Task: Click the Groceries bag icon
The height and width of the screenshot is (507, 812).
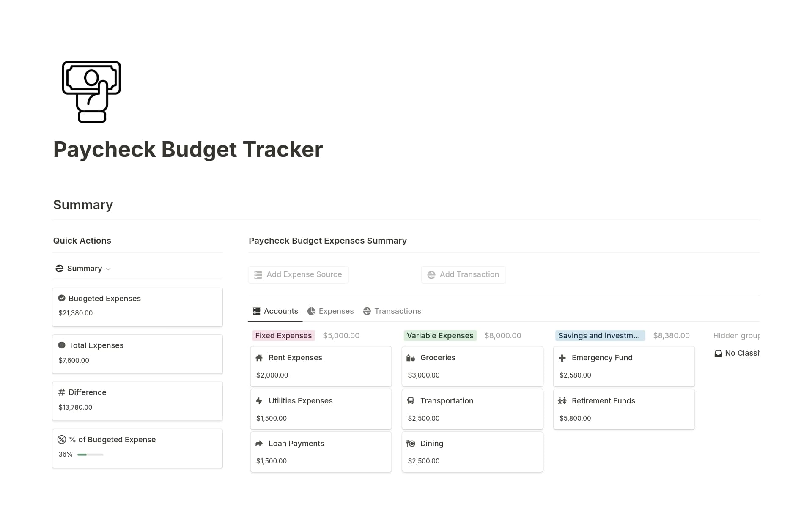Action: (x=411, y=358)
